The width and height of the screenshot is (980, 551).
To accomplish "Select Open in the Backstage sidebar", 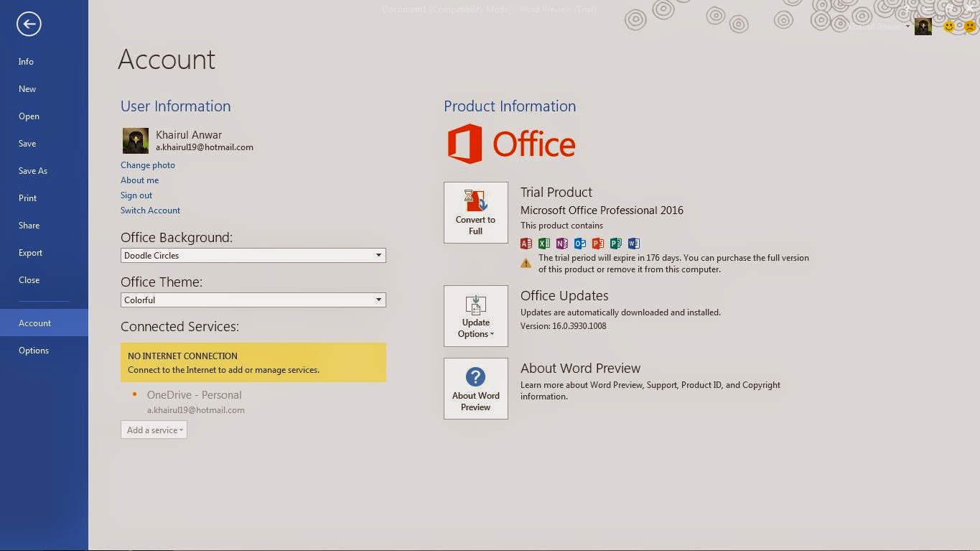I will [44, 116].
